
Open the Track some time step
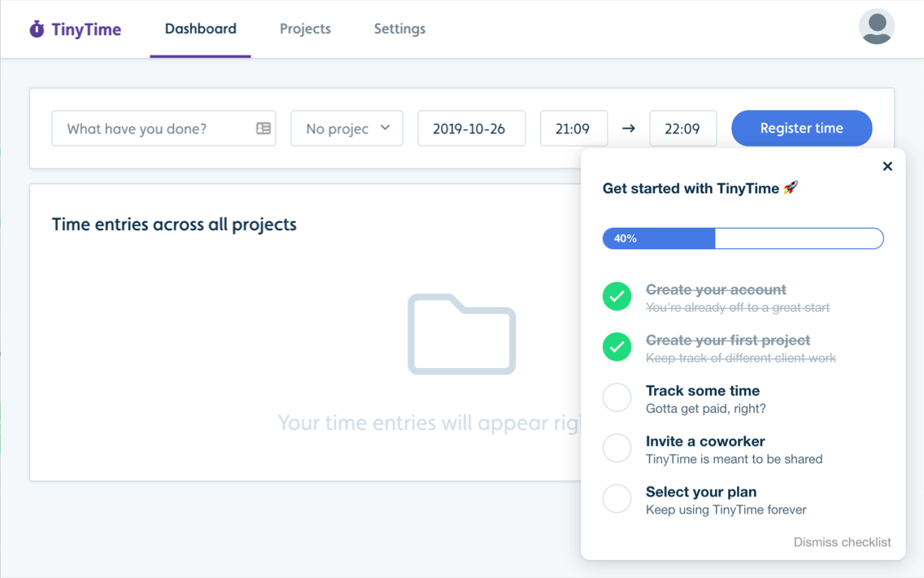pyautogui.click(x=703, y=391)
